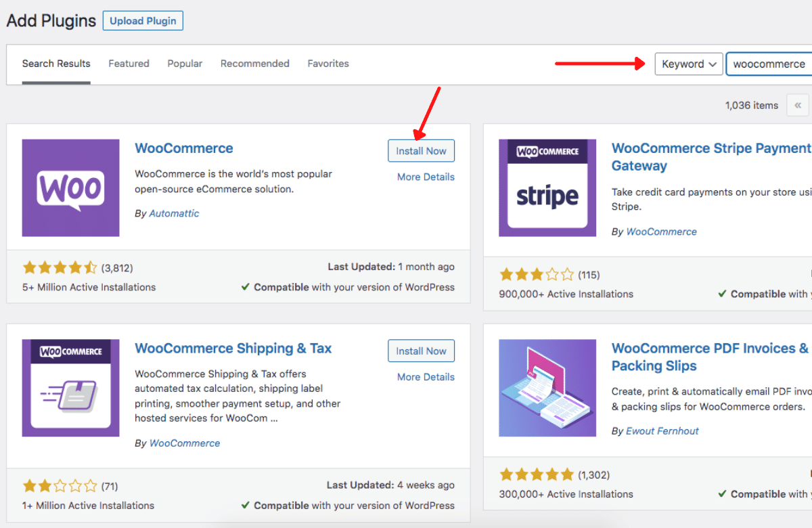Click the Shipping & Tax plugin icon
Viewport: 812px width, 528px height.
click(70, 388)
